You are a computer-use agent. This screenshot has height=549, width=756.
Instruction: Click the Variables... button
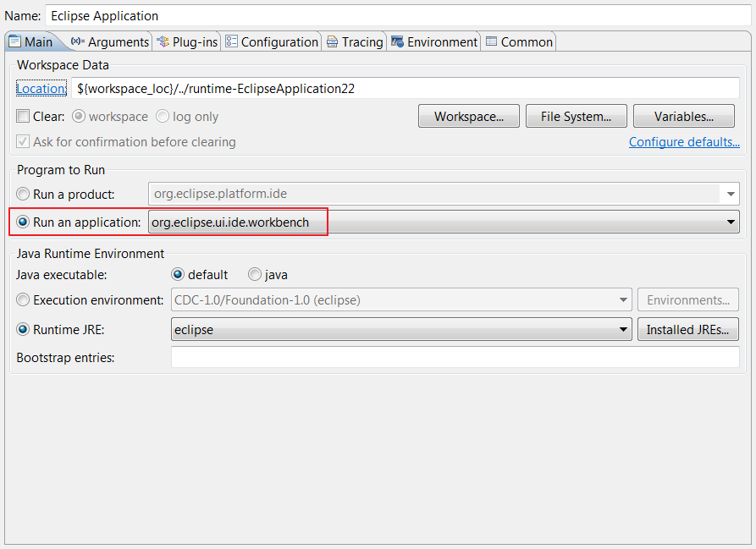(683, 116)
